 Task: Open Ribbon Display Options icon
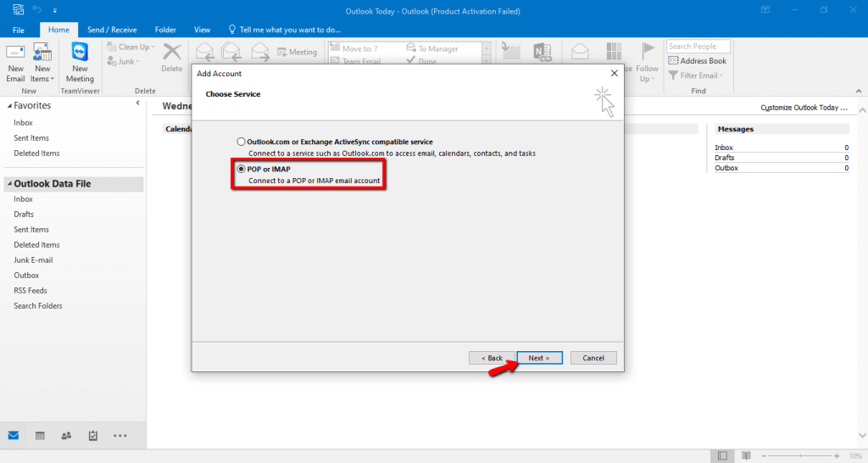pyautogui.click(x=765, y=10)
